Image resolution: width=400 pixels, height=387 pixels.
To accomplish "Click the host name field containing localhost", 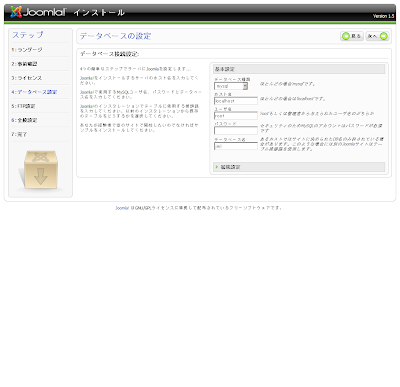I will click(x=236, y=101).
